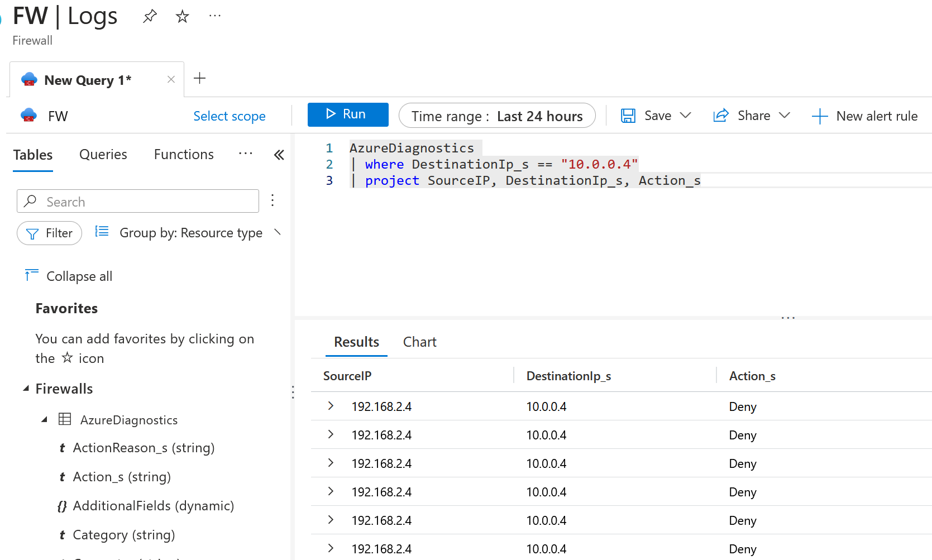Click the side panel resize handle dots
The image size is (932, 560).
[293, 392]
